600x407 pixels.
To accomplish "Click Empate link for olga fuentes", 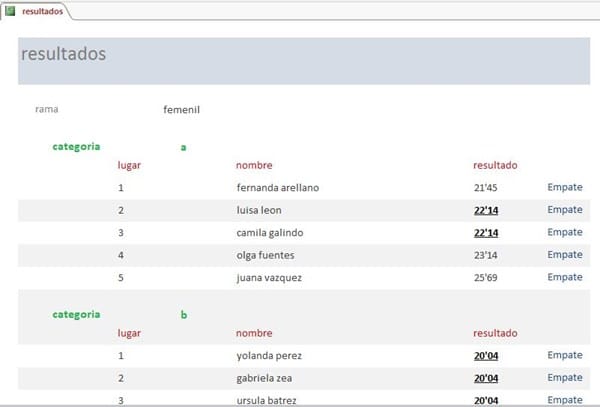I will tap(565, 255).
